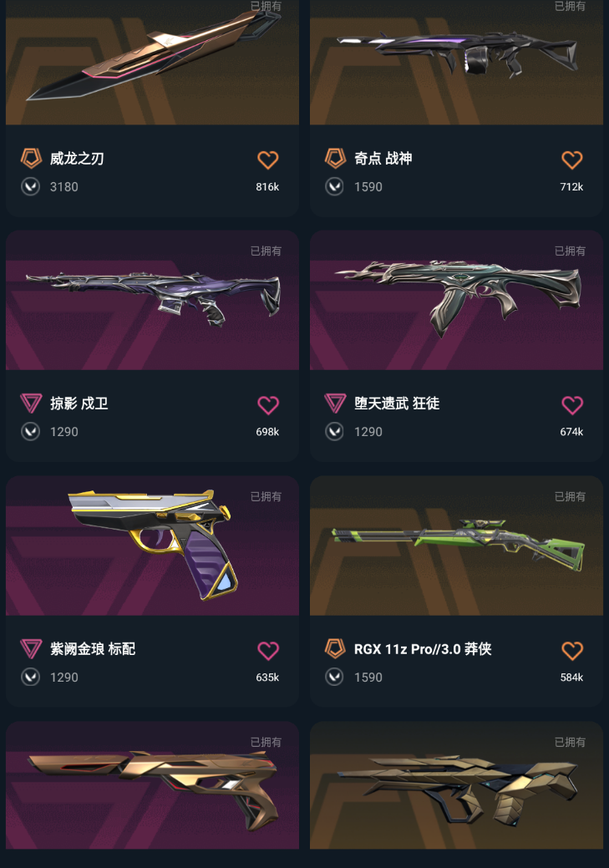Open the 堕天遗武 狂徒 rifle thumbnail

[456, 300]
